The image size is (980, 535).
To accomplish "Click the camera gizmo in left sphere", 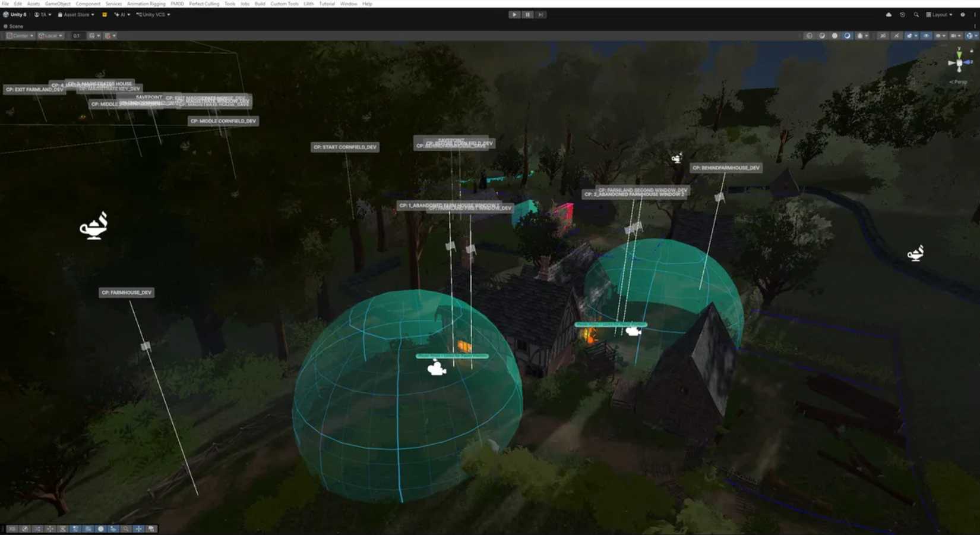I will click(x=437, y=369).
